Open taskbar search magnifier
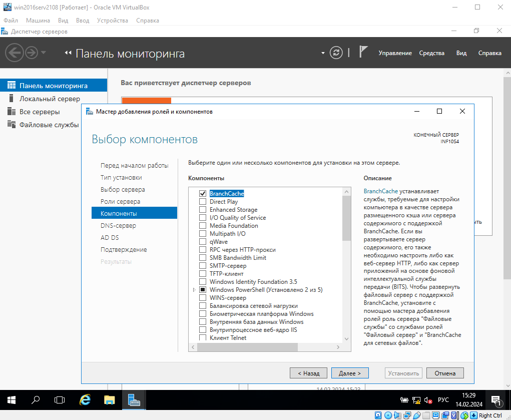The image size is (511, 420). pos(35,400)
